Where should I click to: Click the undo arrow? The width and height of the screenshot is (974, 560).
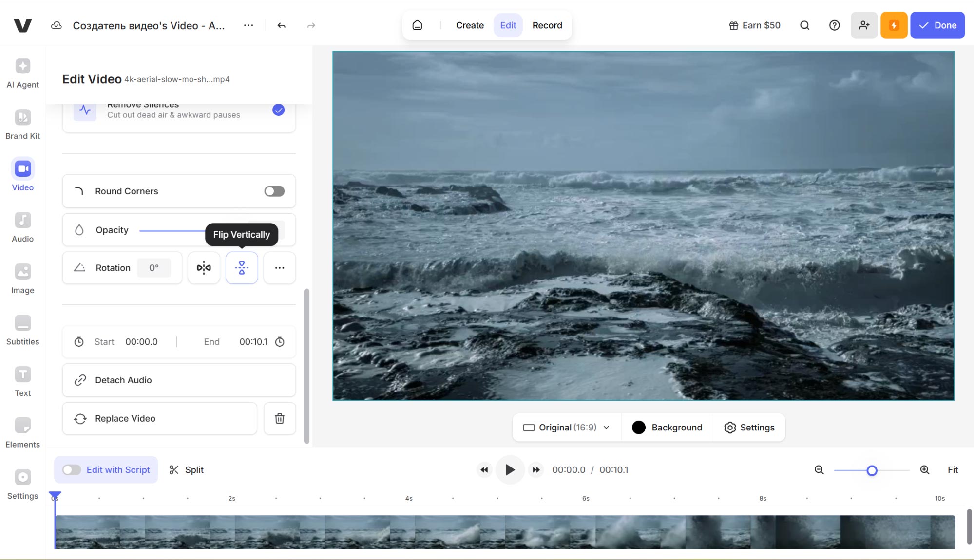click(x=281, y=25)
